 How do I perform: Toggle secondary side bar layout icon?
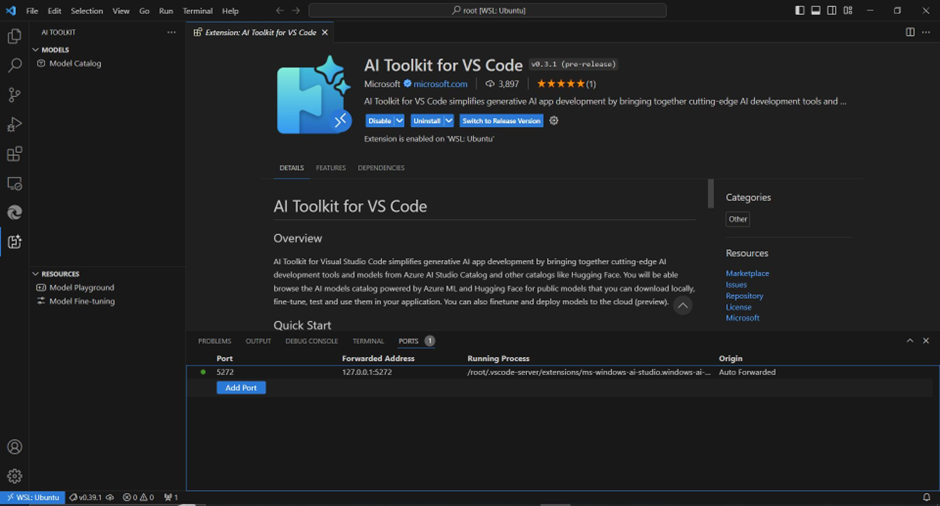click(832, 11)
